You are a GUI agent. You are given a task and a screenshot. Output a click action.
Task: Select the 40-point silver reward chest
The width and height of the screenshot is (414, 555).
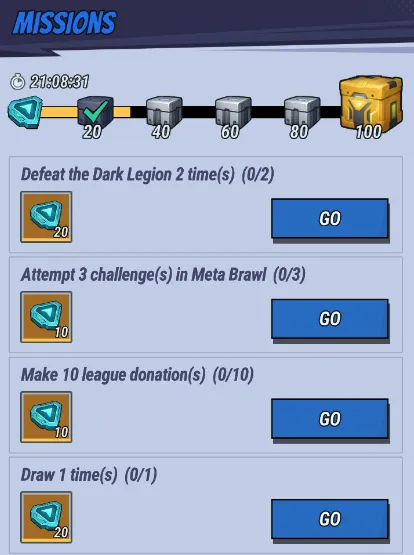pos(164,112)
